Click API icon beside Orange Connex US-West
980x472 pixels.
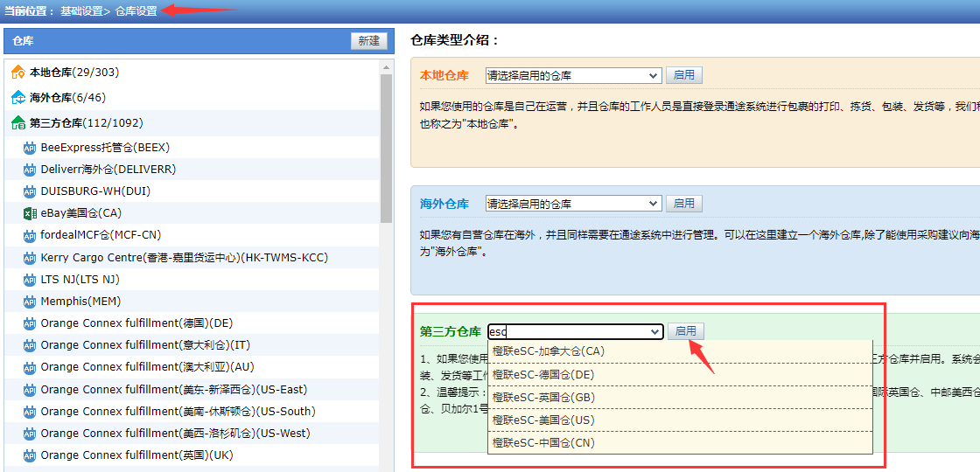pos(30,434)
